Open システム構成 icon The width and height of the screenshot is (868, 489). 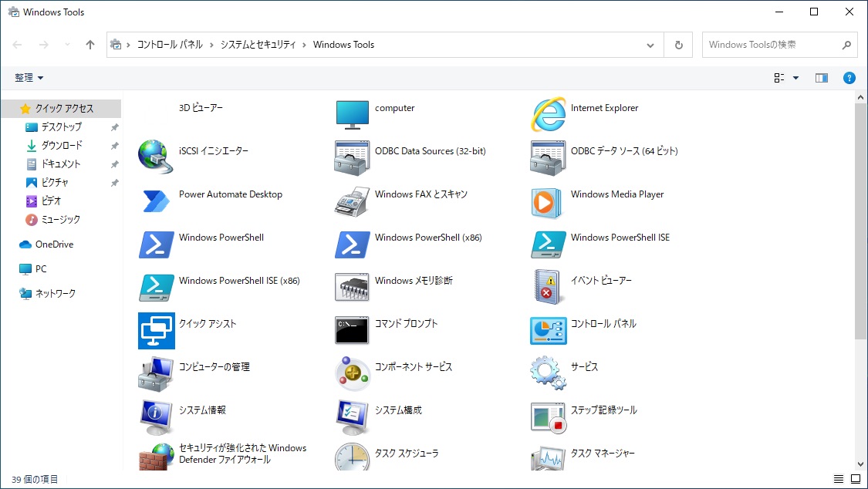coord(352,417)
